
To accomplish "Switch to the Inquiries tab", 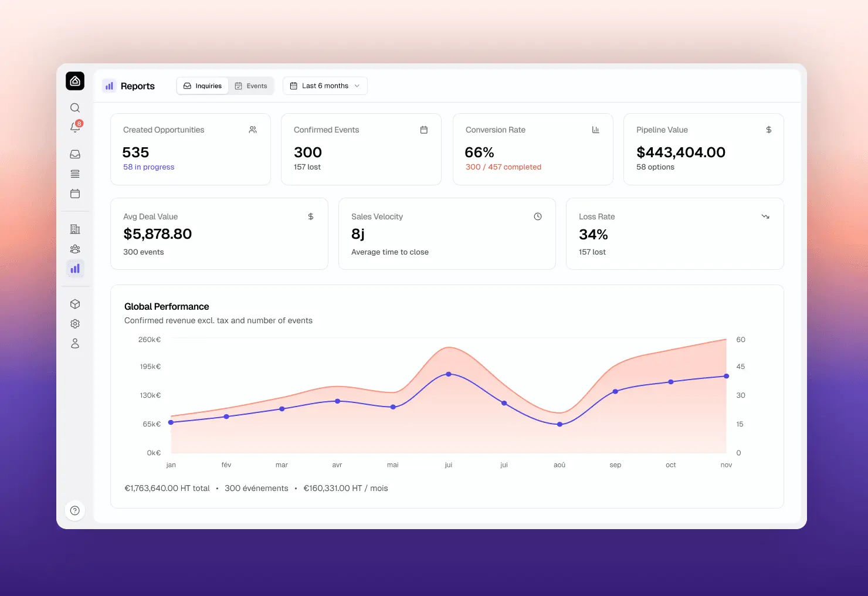I will tap(202, 86).
